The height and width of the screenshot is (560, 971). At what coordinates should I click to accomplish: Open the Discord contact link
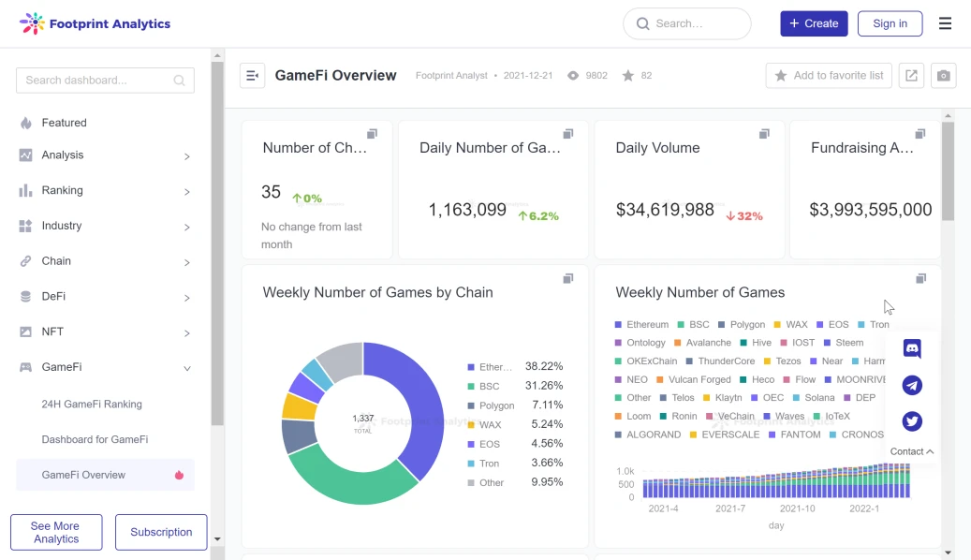[912, 348]
